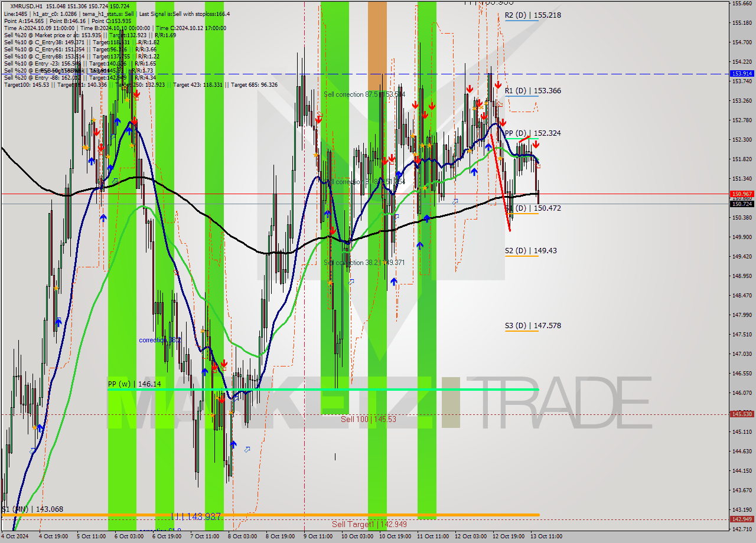
Task: Click the 144.150 price axis value
Action: pos(742,471)
